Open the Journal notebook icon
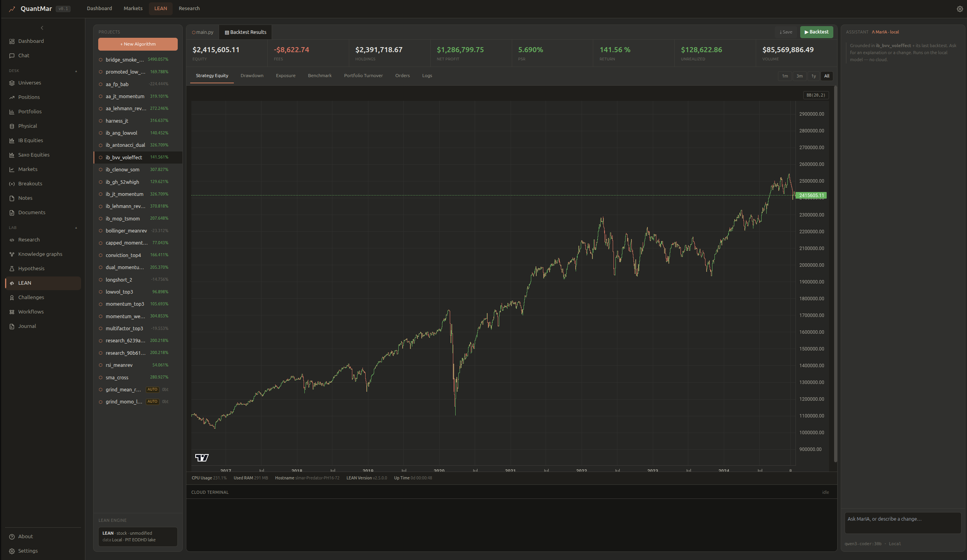The image size is (967, 560). (x=12, y=326)
